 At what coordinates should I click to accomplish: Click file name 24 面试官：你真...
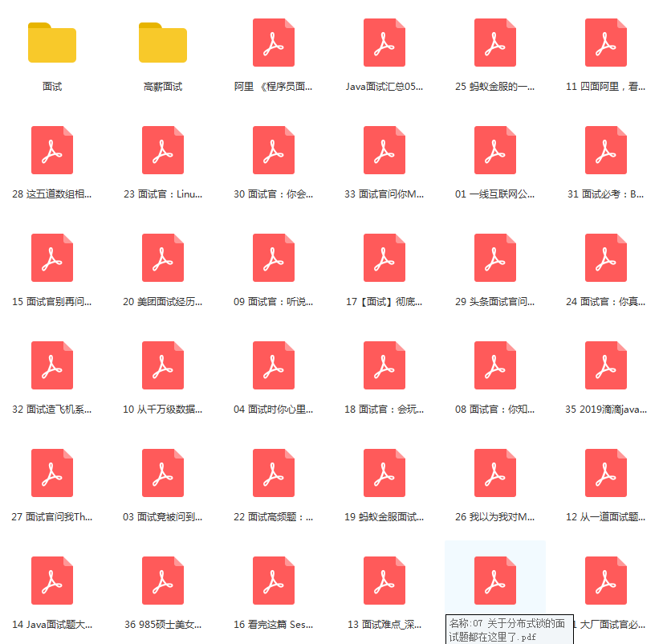(x=606, y=302)
